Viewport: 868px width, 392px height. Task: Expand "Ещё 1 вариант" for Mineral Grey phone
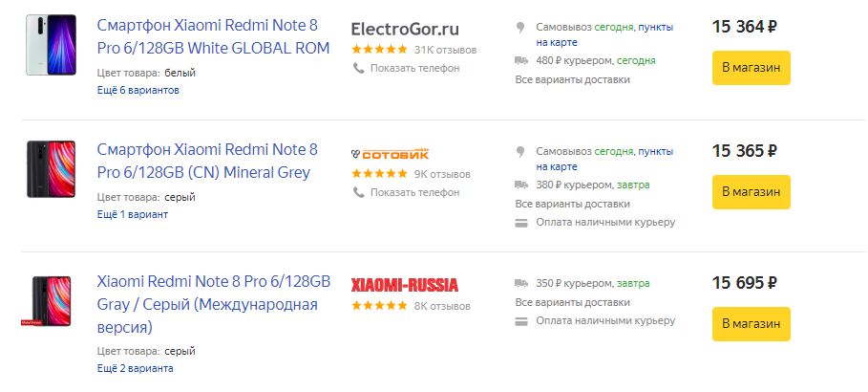(x=133, y=214)
